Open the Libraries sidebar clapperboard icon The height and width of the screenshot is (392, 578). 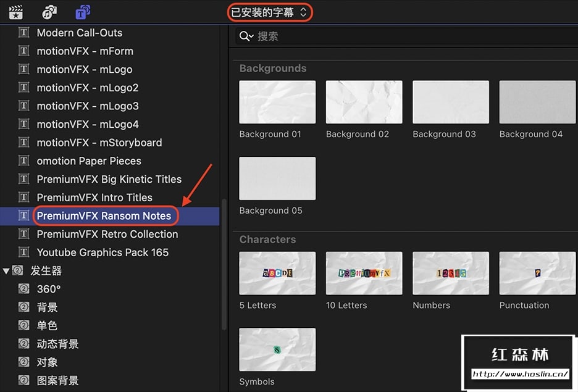click(x=15, y=12)
